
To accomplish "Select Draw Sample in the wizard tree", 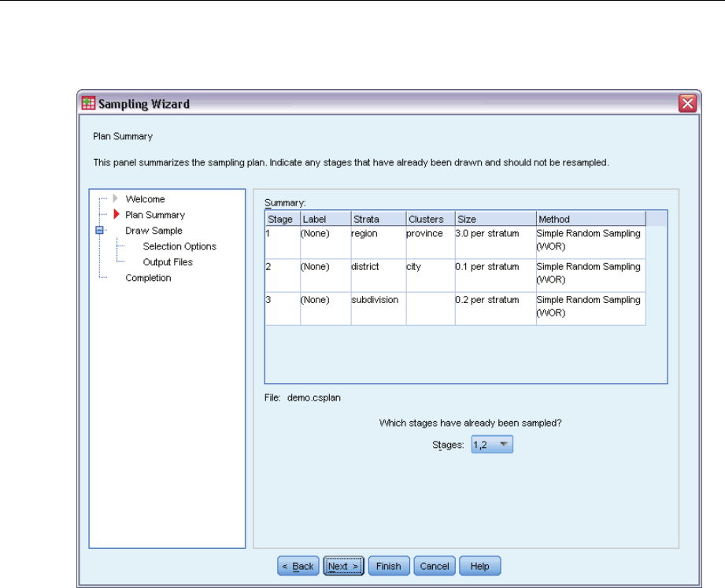I will click(x=154, y=231).
